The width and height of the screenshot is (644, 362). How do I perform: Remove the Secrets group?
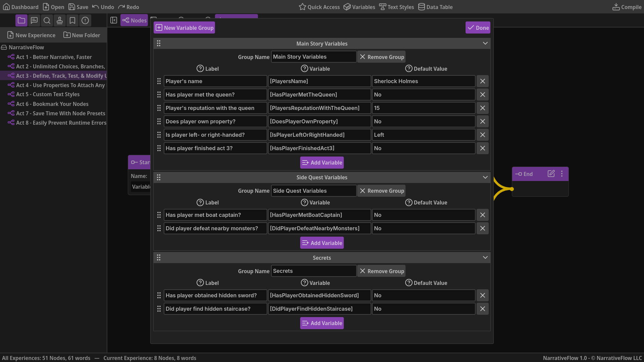(381, 271)
